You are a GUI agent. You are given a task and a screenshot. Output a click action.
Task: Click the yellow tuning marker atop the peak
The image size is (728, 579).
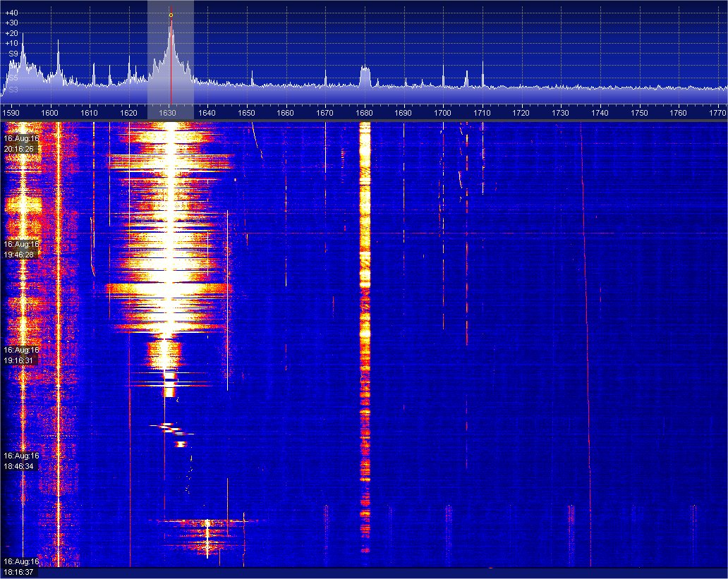(x=171, y=15)
